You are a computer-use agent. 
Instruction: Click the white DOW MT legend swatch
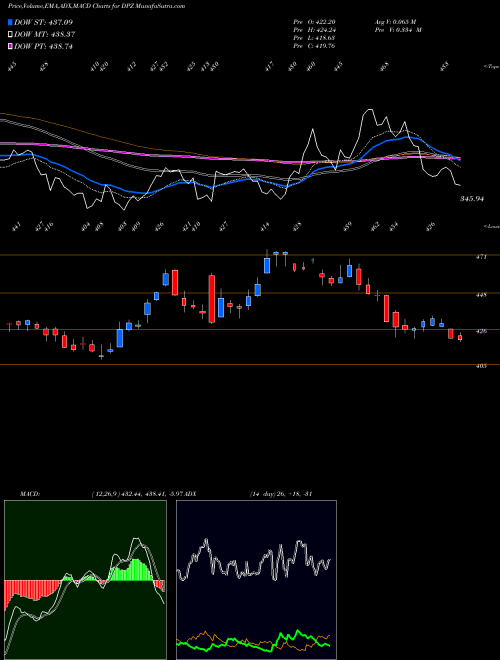click(10, 35)
